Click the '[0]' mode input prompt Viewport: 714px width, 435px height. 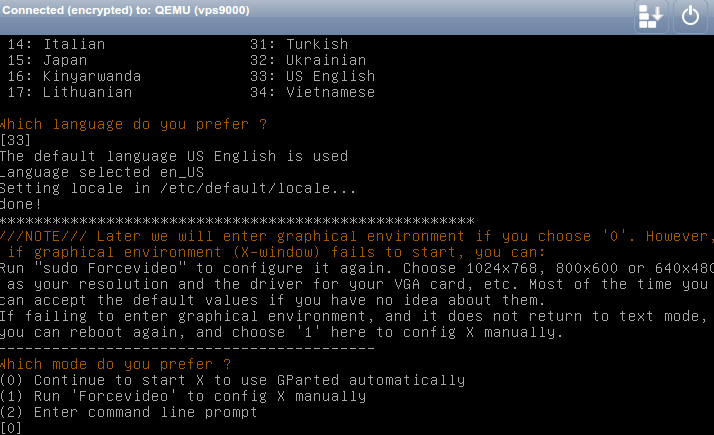[11, 428]
